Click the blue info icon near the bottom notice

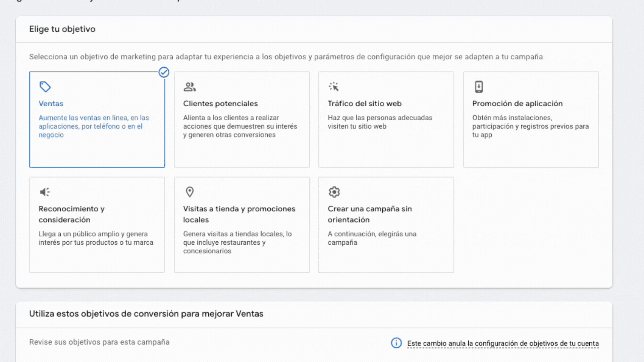click(x=396, y=343)
